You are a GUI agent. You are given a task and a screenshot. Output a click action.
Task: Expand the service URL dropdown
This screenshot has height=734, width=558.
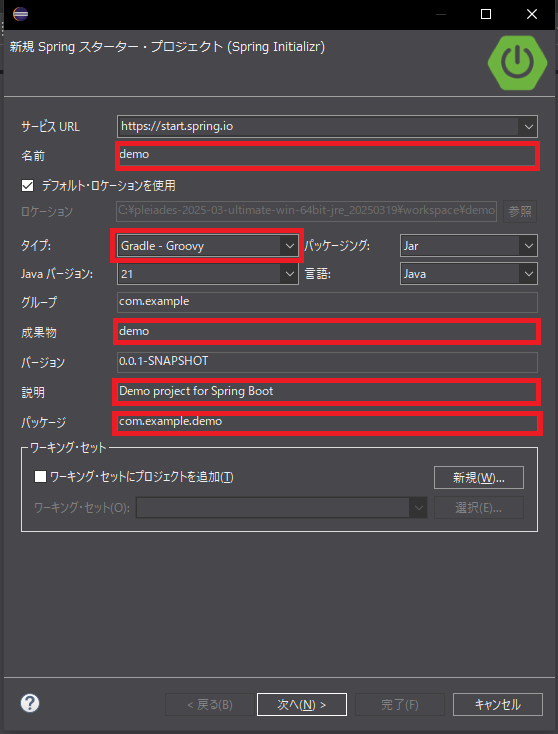coord(529,126)
